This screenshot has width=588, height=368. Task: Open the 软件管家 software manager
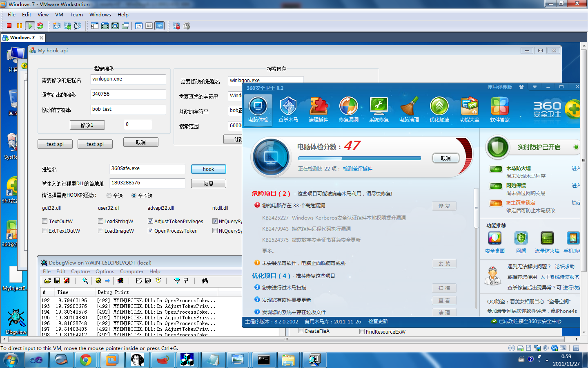(500, 110)
